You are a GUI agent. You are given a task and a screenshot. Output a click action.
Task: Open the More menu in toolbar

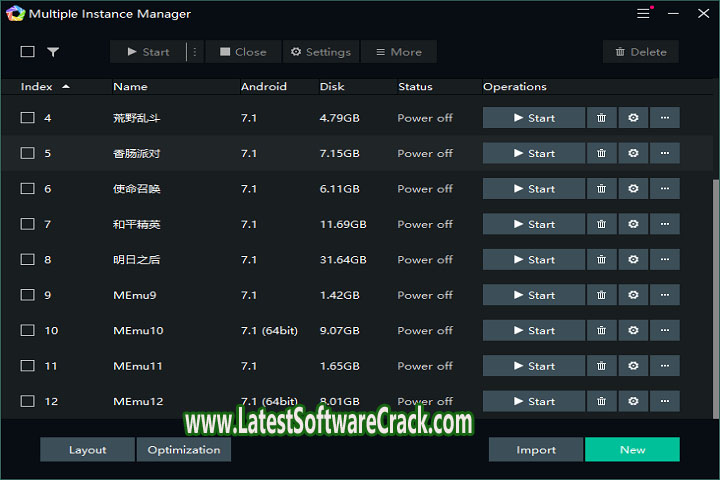point(398,52)
